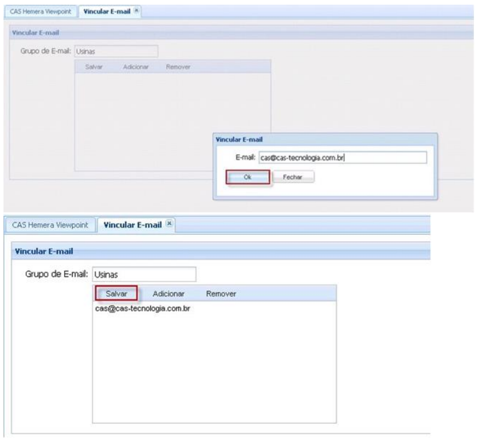Open CAS Hemera Viewpoint tab in lower window
The height and width of the screenshot is (448, 478).
click(x=50, y=225)
